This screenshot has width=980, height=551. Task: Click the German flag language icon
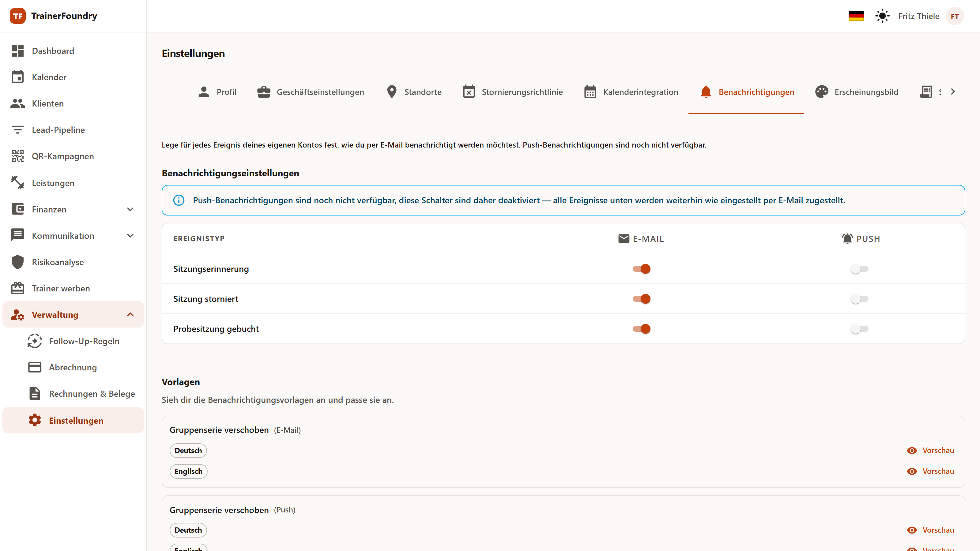pos(856,16)
